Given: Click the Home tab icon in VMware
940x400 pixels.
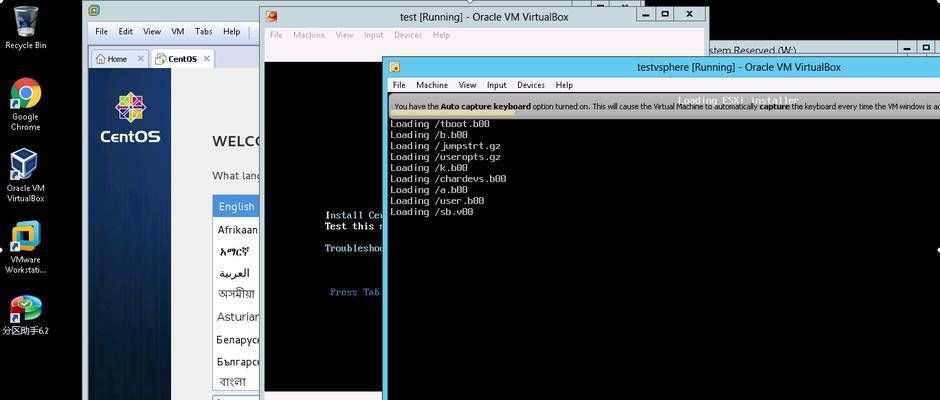Looking at the screenshot, I should [x=101, y=59].
